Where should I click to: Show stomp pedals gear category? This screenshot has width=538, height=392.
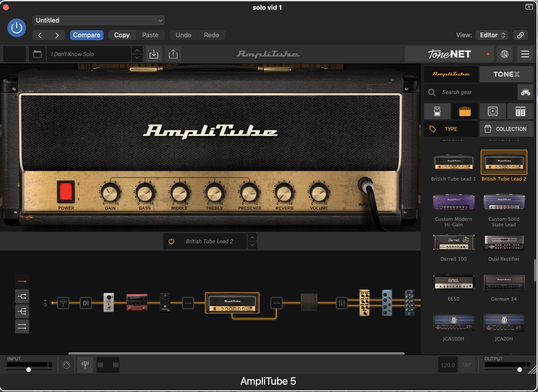point(437,111)
